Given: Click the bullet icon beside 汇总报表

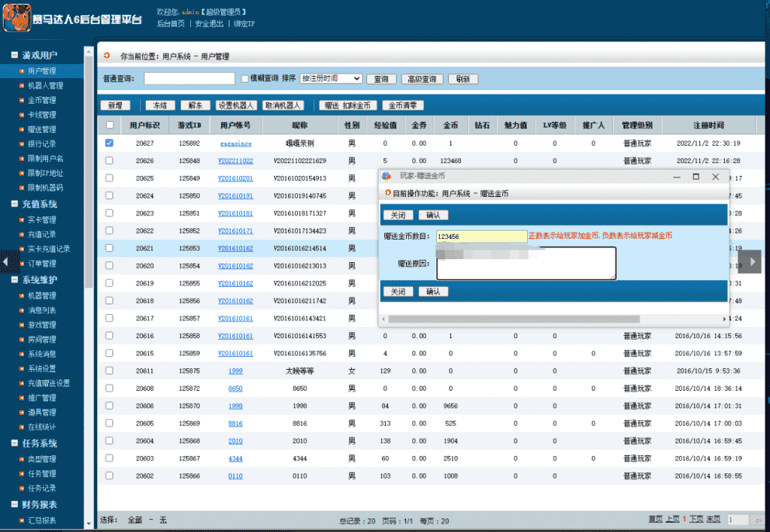Looking at the screenshot, I should (21, 520).
